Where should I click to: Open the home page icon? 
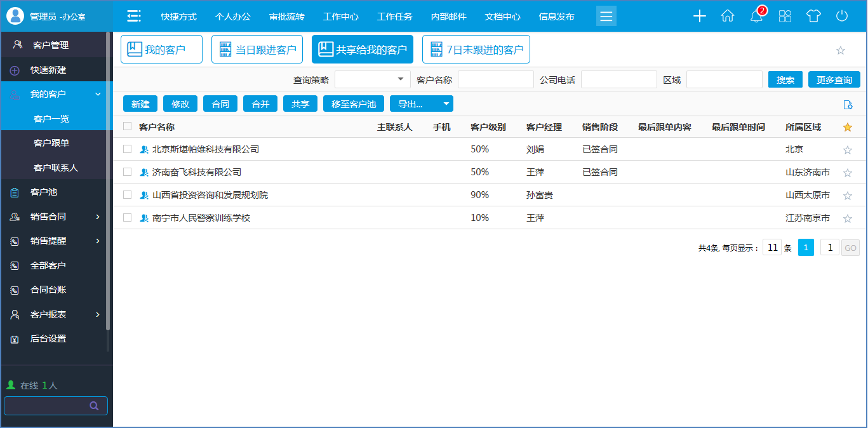[x=728, y=17]
